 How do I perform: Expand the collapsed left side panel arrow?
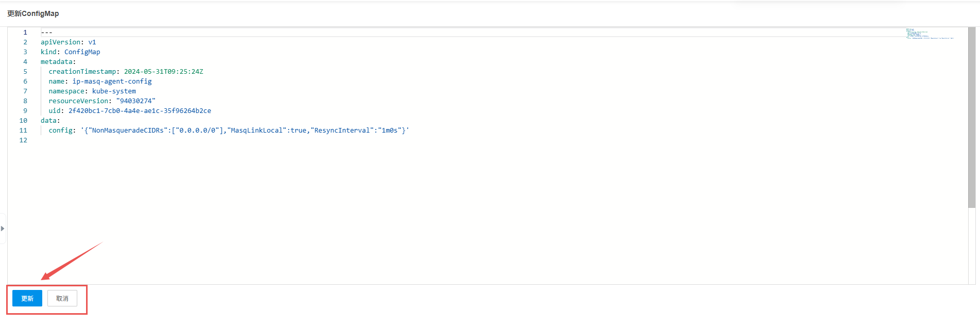pyautogui.click(x=3, y=228)
